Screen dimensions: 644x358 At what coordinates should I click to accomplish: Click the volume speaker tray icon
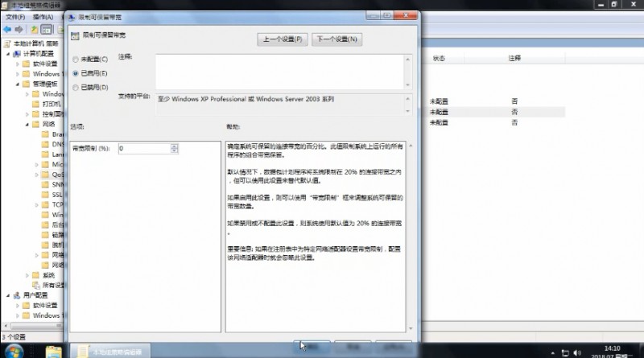577,353
